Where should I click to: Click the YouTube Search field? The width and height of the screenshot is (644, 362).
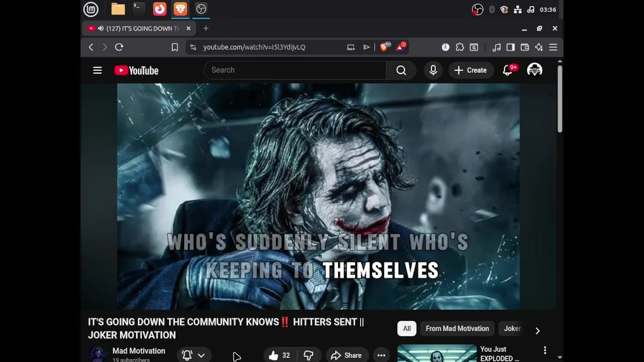point(295,70)
